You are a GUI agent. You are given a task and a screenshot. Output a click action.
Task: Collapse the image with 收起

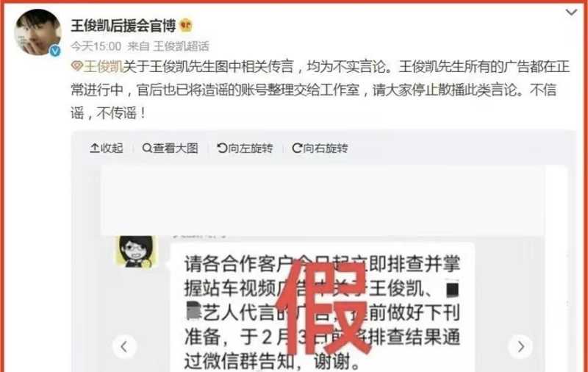(x=107, y=148)
